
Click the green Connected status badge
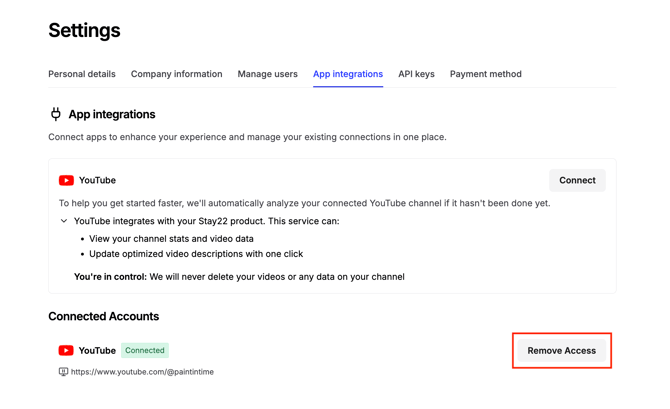[x=145, y=351]
